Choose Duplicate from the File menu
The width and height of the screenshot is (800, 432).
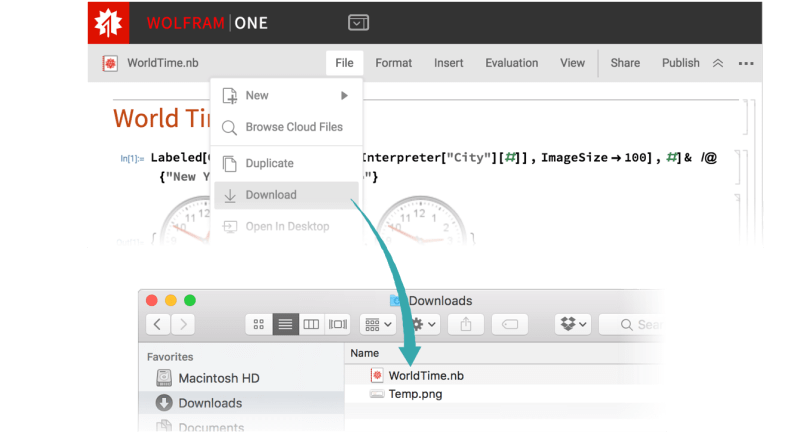pyautogui.click(x=286, y=163)
